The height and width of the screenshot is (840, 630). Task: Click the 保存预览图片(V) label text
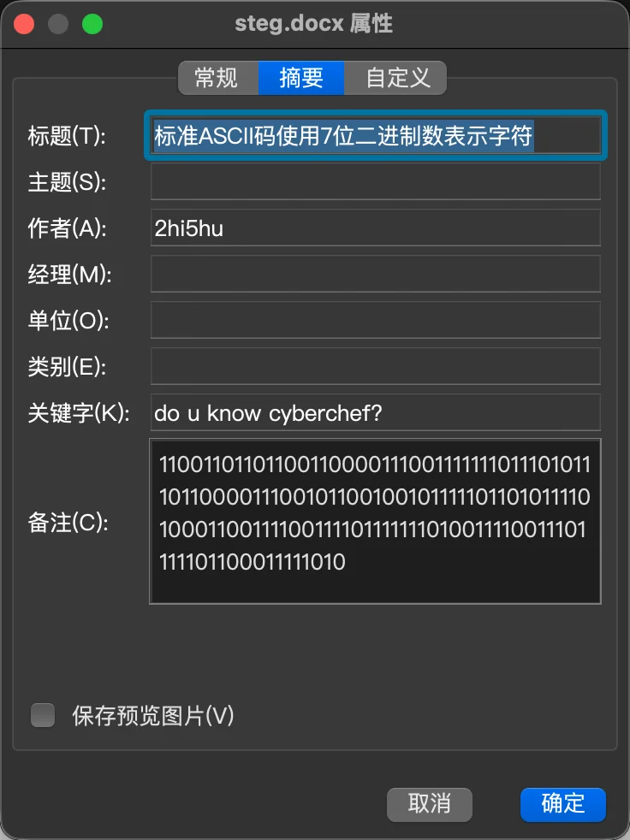click(153, 716)
